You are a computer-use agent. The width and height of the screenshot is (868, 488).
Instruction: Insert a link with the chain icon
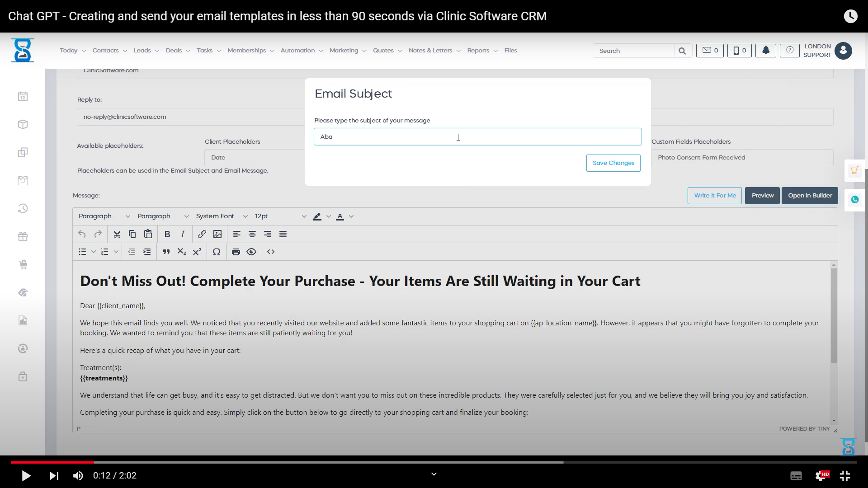point(202,234)
